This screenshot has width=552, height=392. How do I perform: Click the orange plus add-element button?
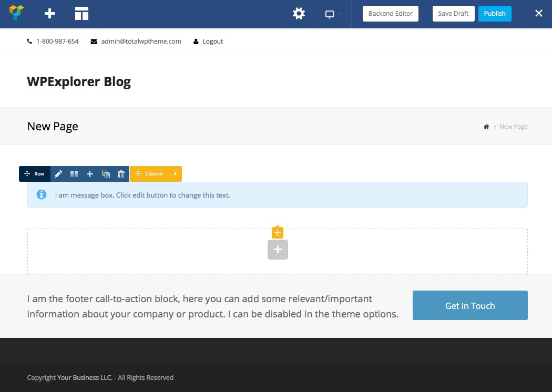278,232
